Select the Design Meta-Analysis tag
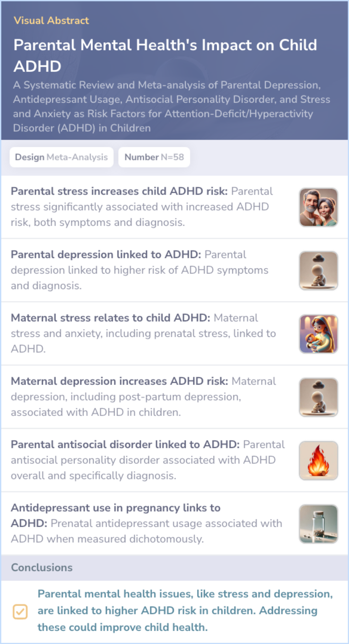Image resolution: width=349 pixels, height=644 pixels. 61,157
